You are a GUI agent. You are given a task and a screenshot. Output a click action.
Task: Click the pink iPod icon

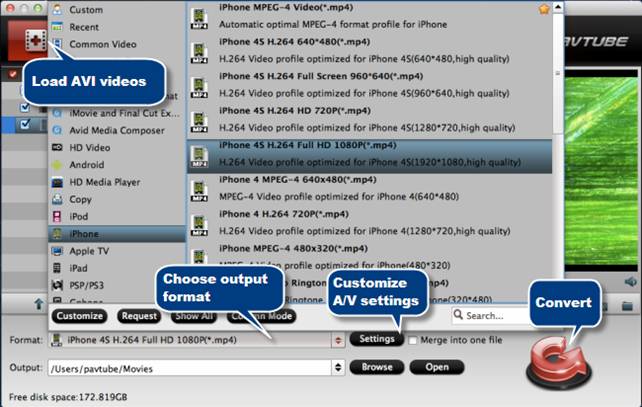[x=57, y=217]
